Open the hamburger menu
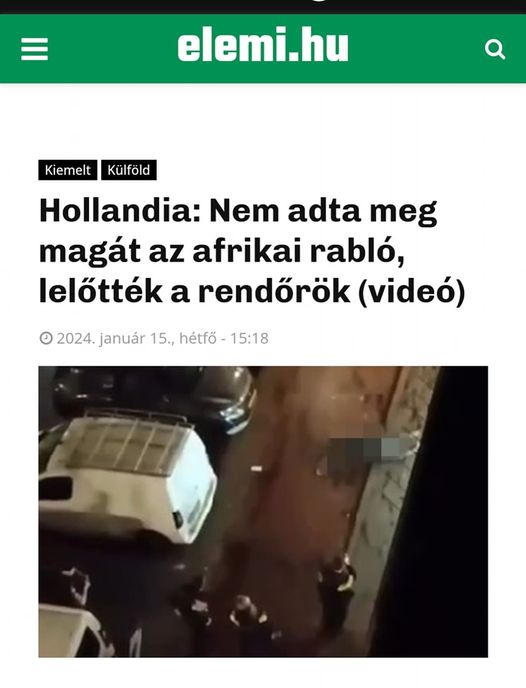 point(35,49)
